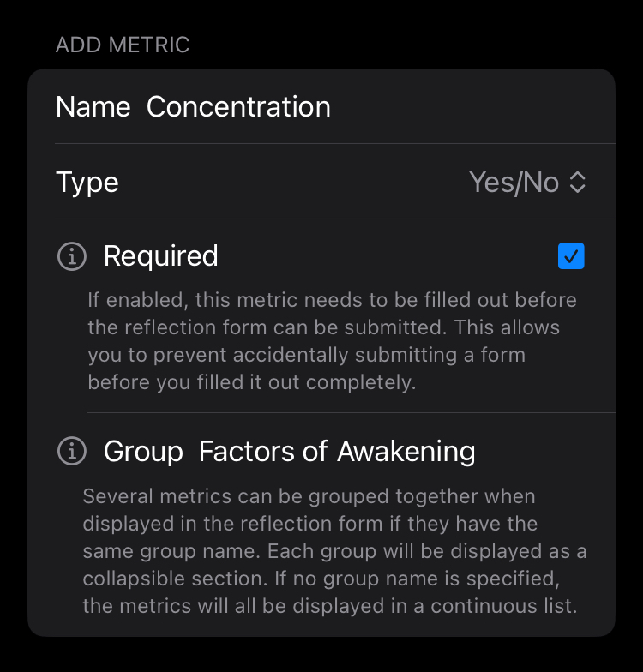This screenshot has height=672, width=643.
Task: Click the ADD METRIC section header
Action: (123, 45)
